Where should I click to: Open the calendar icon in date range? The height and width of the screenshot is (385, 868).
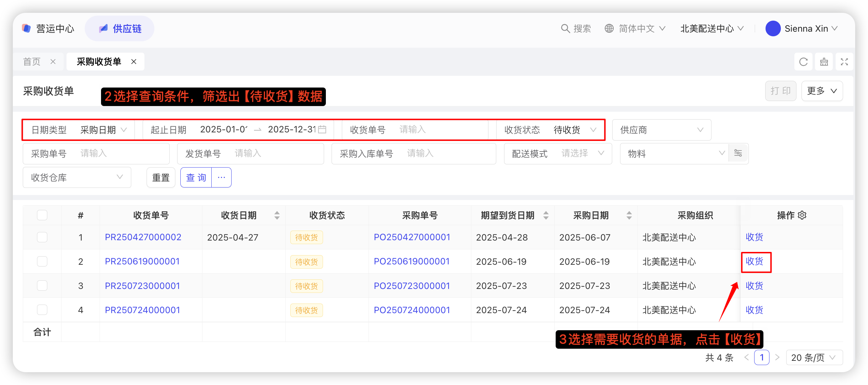tap(322, 130)
